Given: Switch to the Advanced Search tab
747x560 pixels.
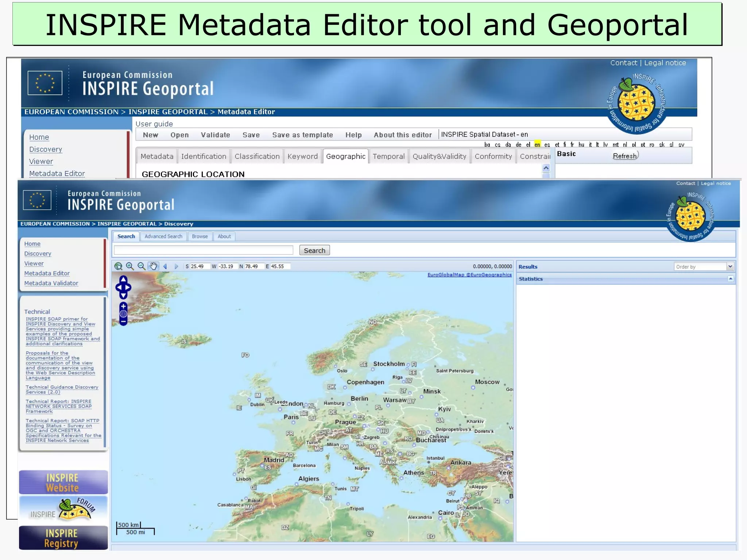Looking at the screenshot, I should pos(163,236).
